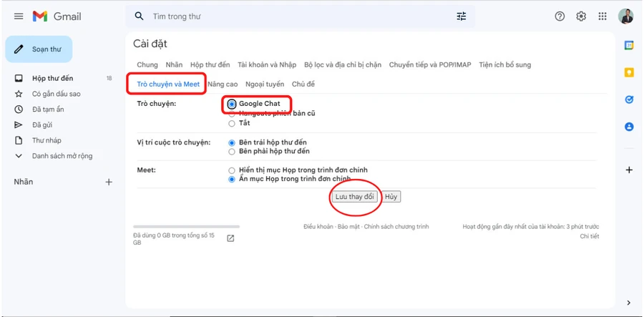This screenshot has width=644, height=317.
Task: Open the account profile picture
Action: (626, 16)
